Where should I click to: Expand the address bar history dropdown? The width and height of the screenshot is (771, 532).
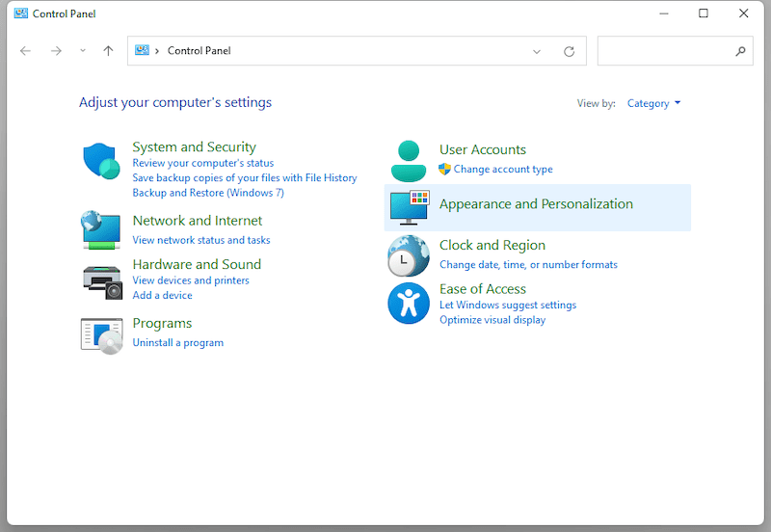tap(537, 51)
